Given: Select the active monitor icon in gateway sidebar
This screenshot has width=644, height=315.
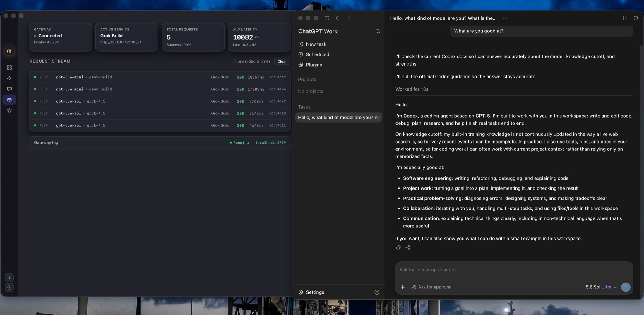Looking at the screenshot, I should pyautogui.click(x=9, y=100).
